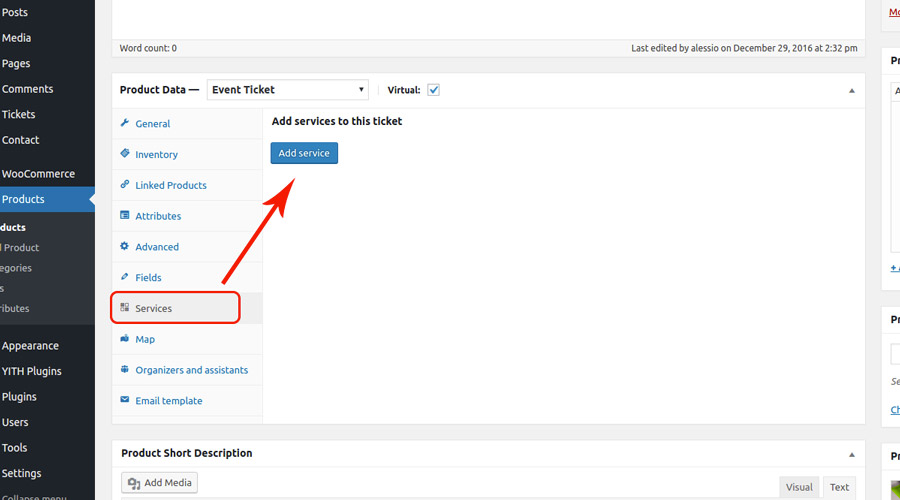
Task: Collapse the Product Short Description panel
Action: click(x=852, y=454)
